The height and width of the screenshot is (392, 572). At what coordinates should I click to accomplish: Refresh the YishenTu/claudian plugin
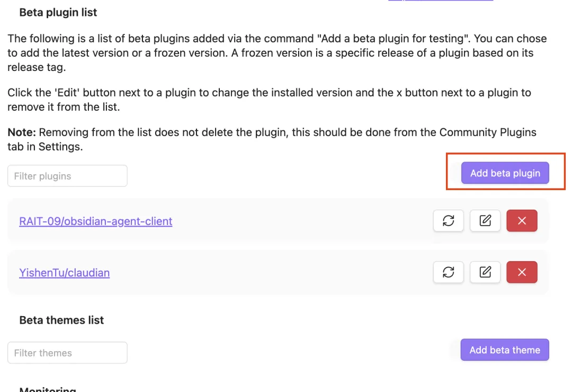tap(448, 272)
